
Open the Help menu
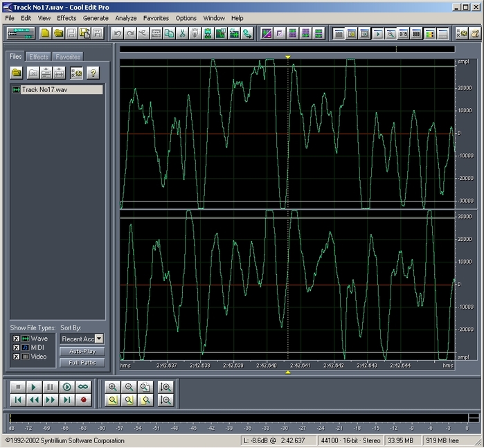[x=237, y=18]
